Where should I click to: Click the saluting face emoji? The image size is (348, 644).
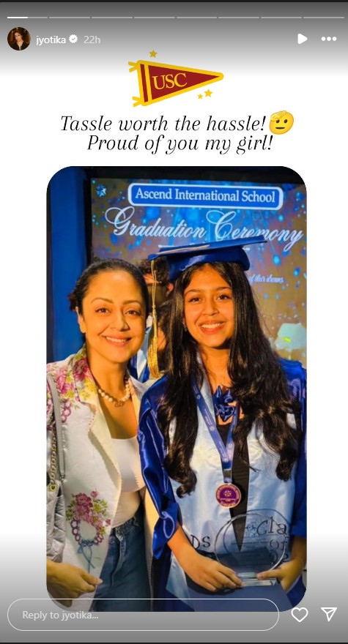pyautogui.click(x=281, y=122)
